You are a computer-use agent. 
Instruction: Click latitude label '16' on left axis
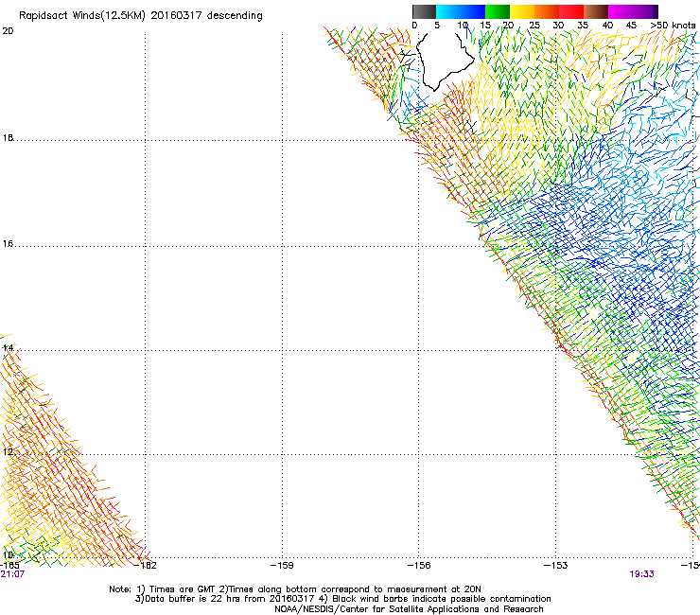pos(8,243)
